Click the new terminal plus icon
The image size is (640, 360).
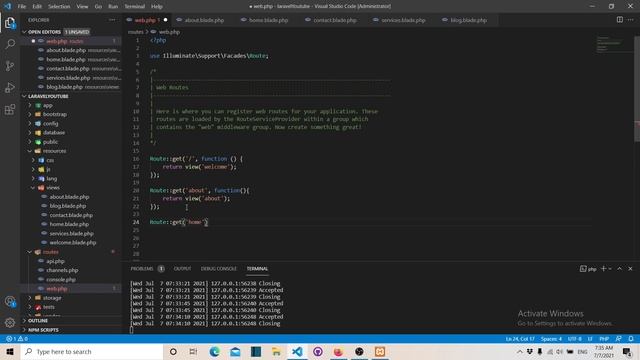603,269
